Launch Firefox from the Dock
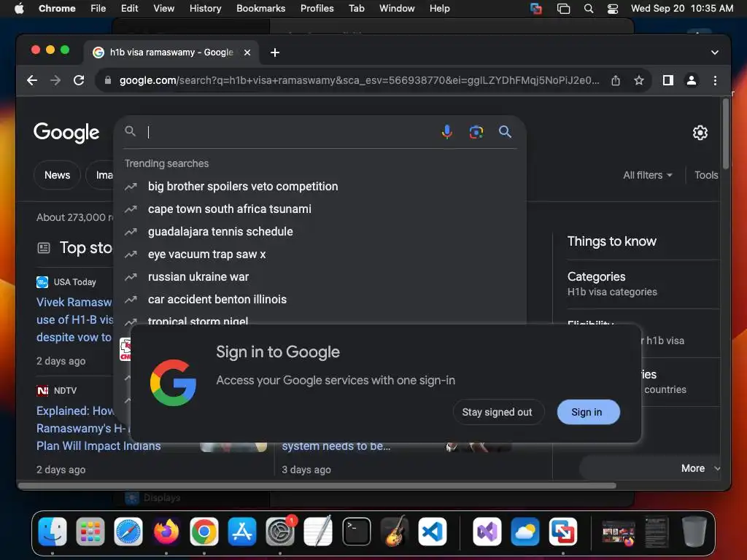 pos(166,532)
